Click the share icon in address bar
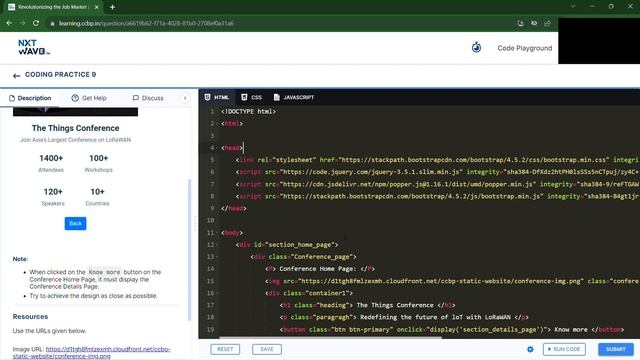 click(x=547, y=23)
